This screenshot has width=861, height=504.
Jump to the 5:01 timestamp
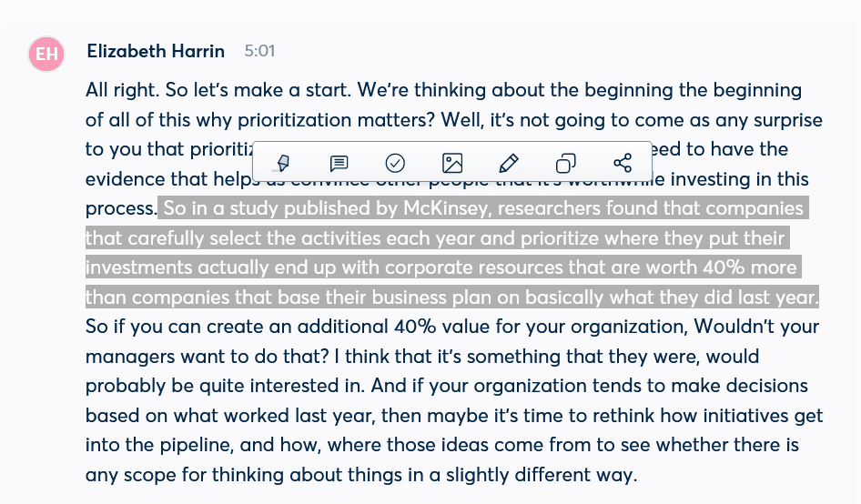(x=259, y=51)
